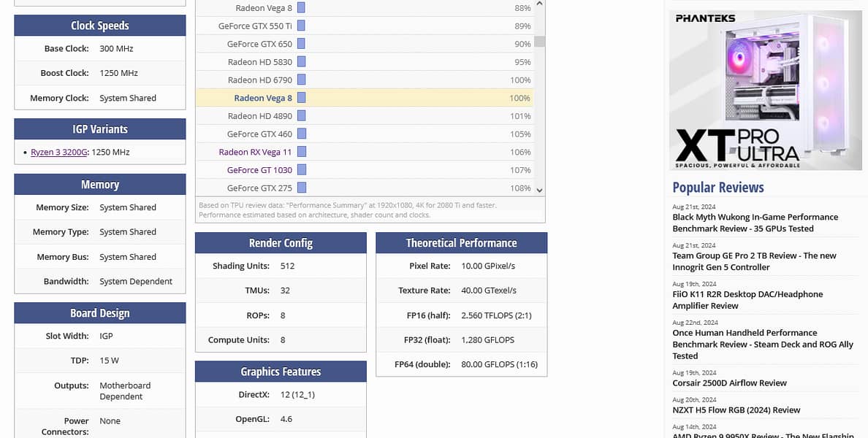868x438 pixels.
Task: Open the GeForce GT 1030 entry
Action: pos(259,170)
